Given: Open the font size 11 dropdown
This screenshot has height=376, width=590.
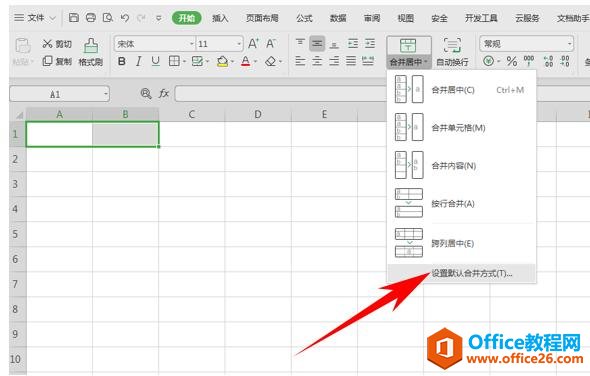Looking at the screenshot, I should [x=239, y=44].
